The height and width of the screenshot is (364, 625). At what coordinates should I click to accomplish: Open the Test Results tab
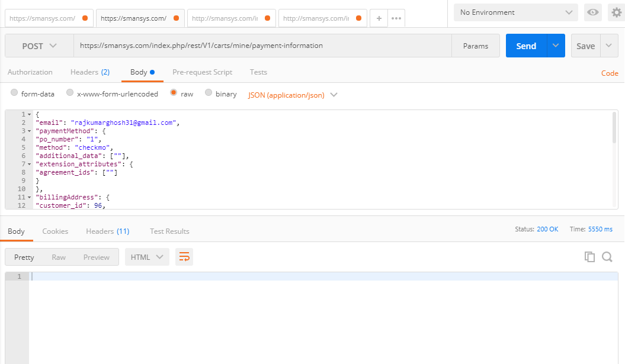(169, 231)
